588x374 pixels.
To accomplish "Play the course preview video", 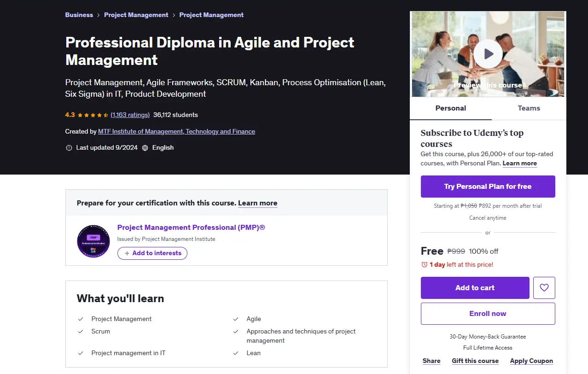I will (x=488, y=54).
